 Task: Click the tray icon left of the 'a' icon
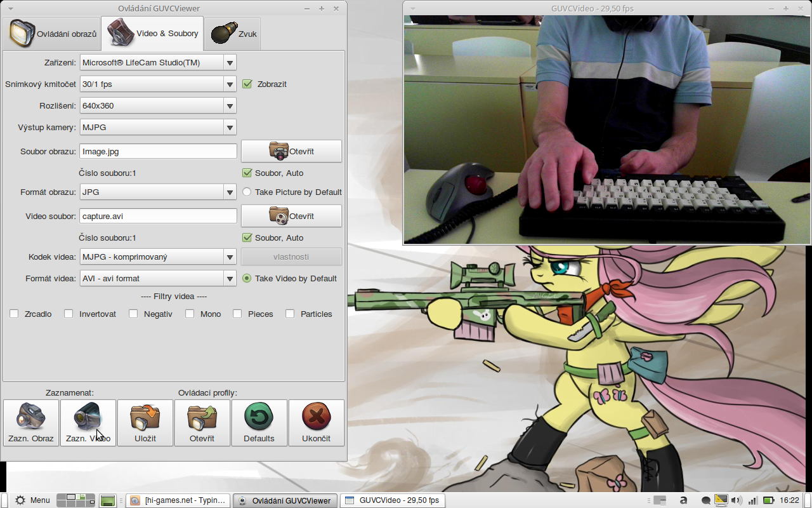pos(659,500)
